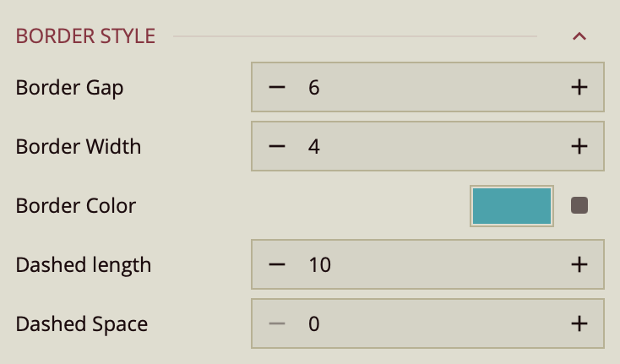Screen dimensions: 620x364
Task: Decrease Border Width with minus icon
Action: pos(277,146)
